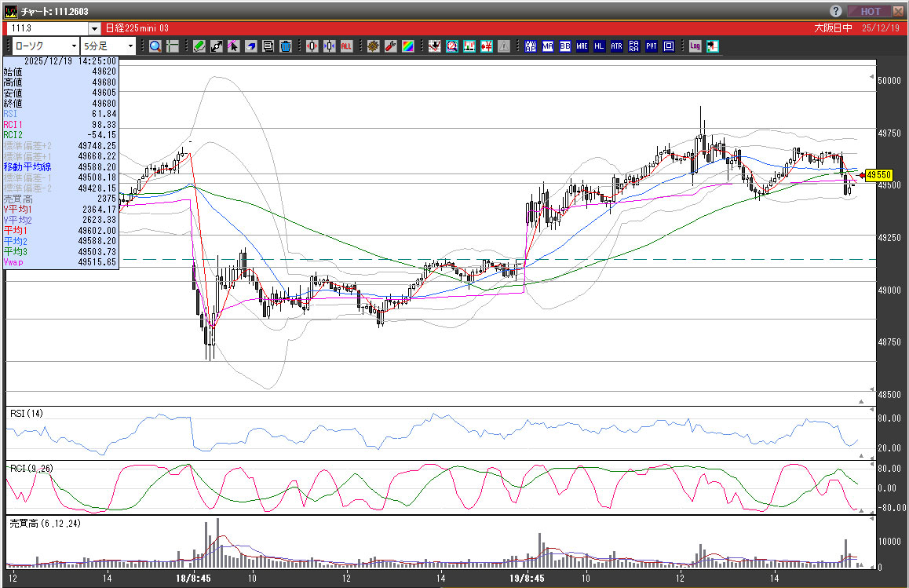
Task: Select the trend line arrow tool
Action: 217,46
